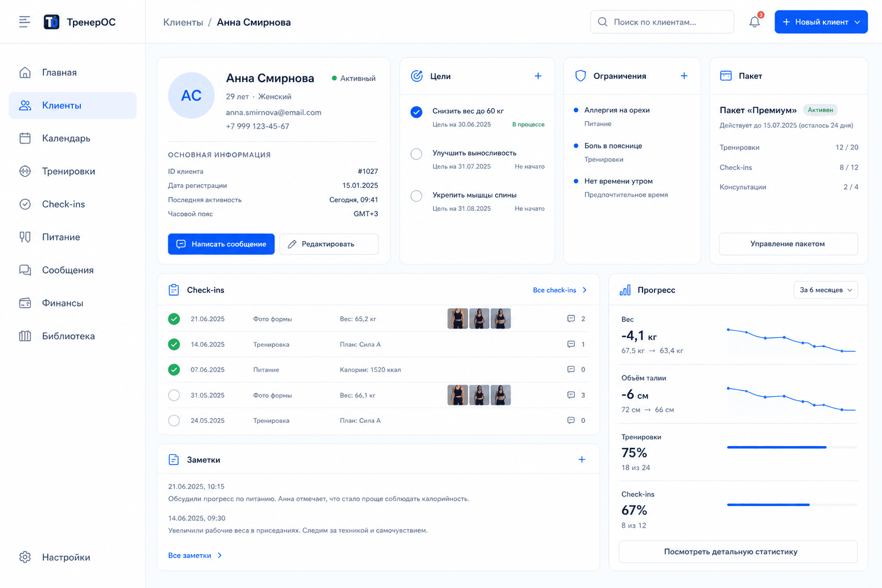Toggle goal Снизить вес до 60 кг
The width and height of the screenshot is (882, 588).
tap(416, 112)
